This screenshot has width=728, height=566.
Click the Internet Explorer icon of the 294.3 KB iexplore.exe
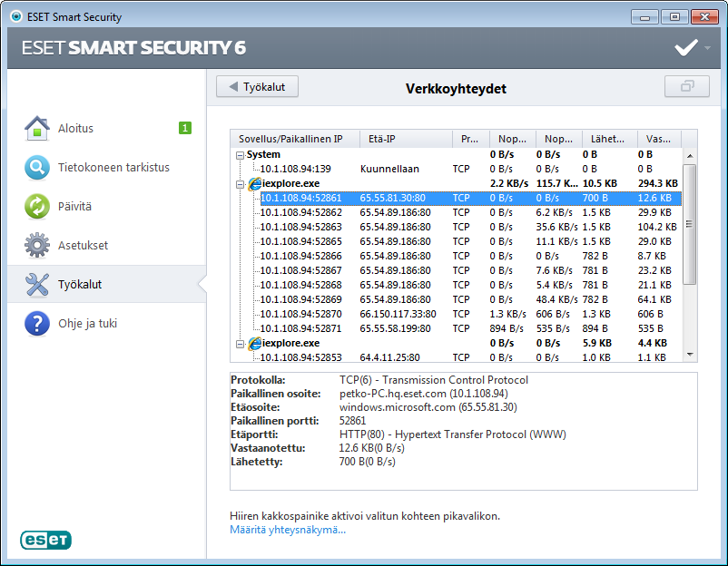[254, 184]
